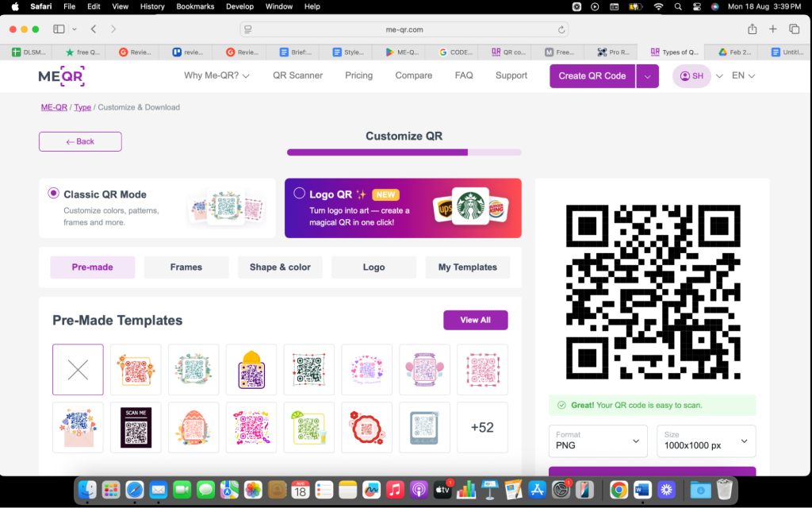Switch to the Frames tab

pyautogui.click(x=186, y=267)
